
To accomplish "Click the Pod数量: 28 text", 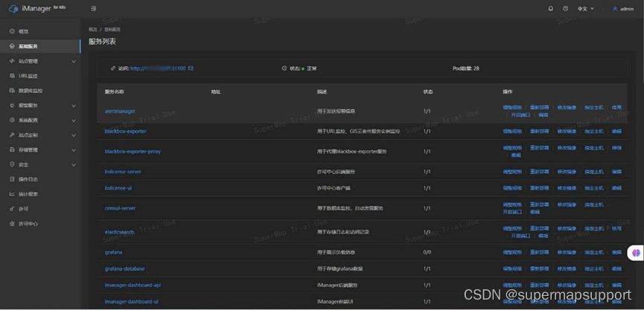I will 466,68.
